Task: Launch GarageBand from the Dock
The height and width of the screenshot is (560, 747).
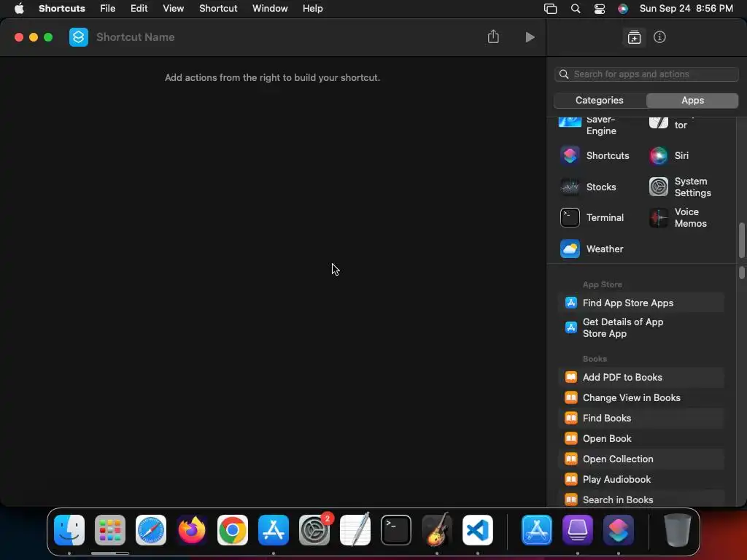Action: pos(437,530)
